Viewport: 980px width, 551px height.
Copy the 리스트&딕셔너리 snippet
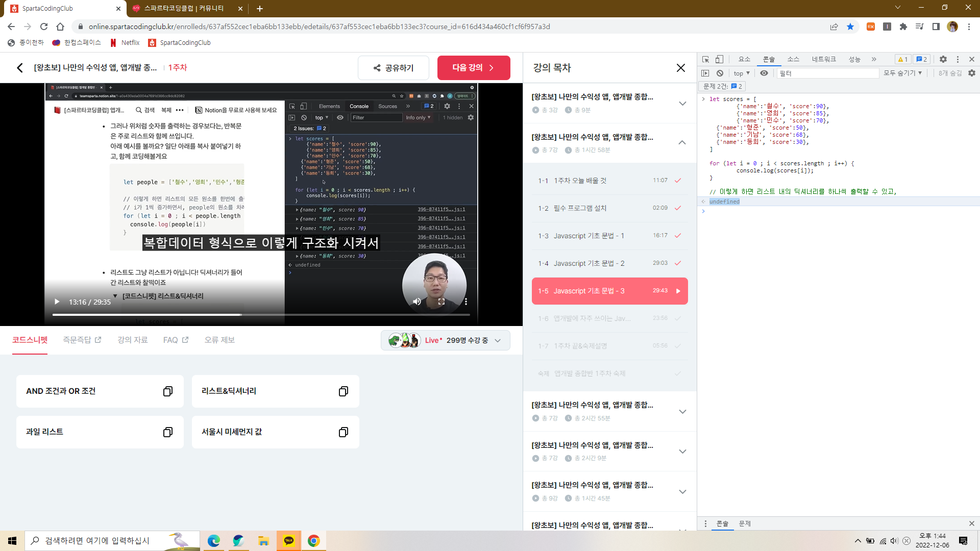pos(344,391)
